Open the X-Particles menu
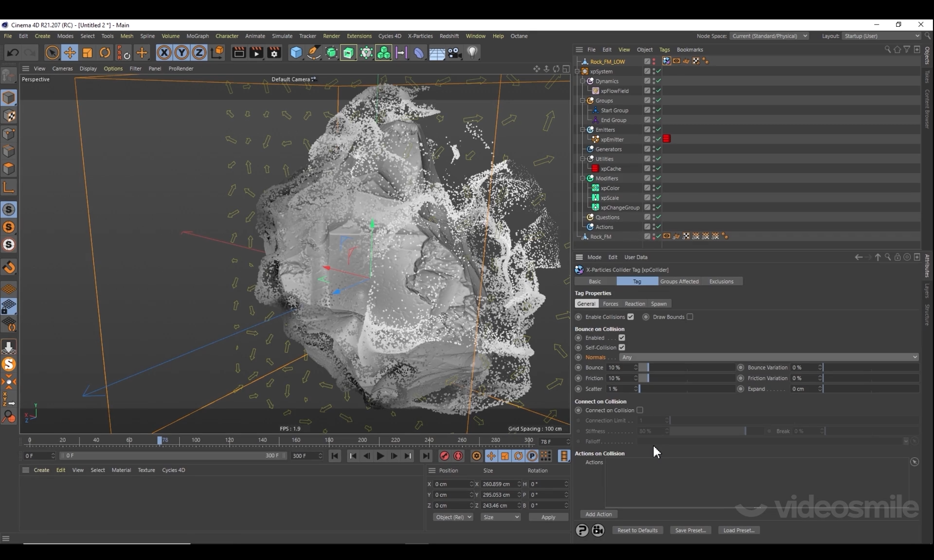 pyautogui.click(x=420, y=36)
